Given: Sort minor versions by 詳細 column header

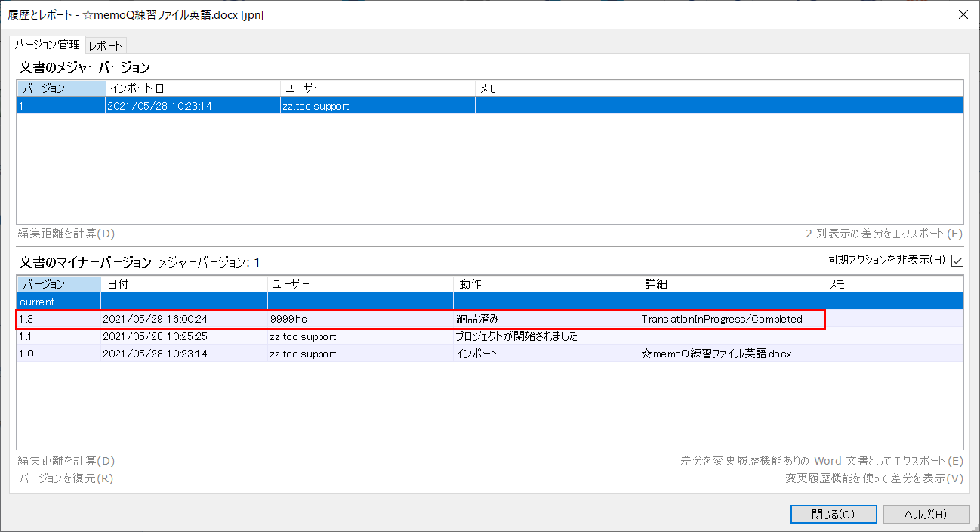Looking at the screenshot, I should click(730, 284).
